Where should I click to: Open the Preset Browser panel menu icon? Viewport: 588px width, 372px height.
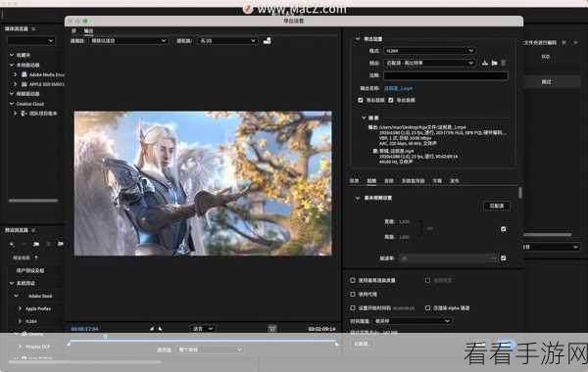33,230
